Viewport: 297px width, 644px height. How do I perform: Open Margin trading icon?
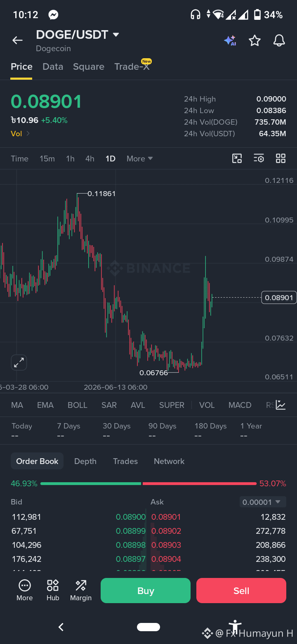pyautogui.click(x=81, y=591)
